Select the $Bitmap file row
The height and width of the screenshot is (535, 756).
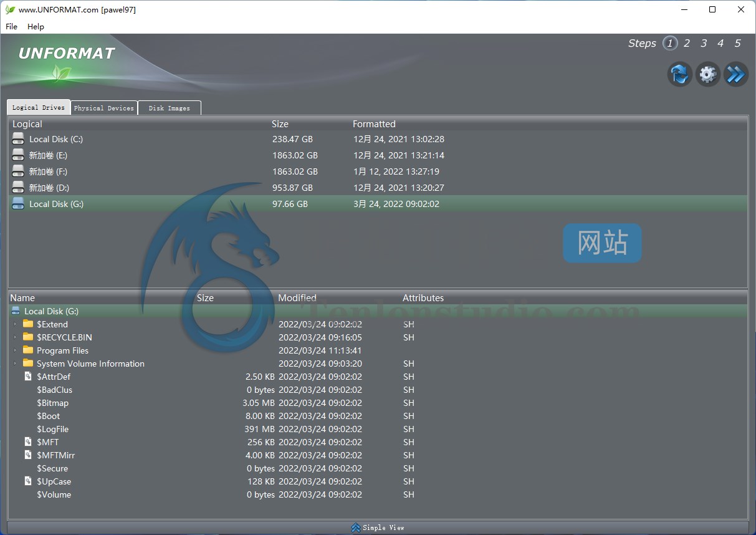[x=378, y=403]
